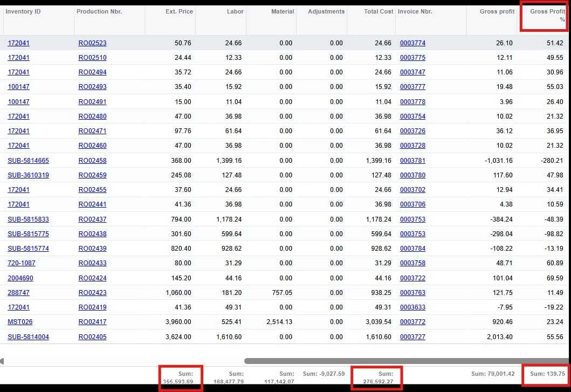
Task: Open production order RO02438
Action: coord(93,234)
